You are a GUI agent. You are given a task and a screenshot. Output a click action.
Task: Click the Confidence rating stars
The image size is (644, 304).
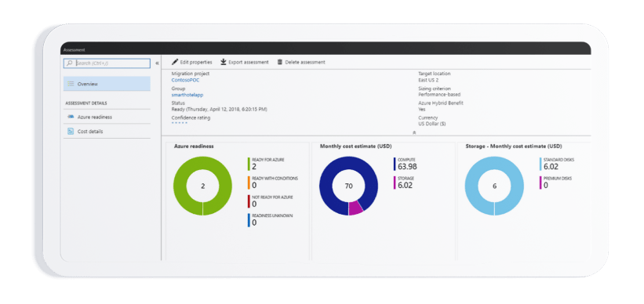pos(180,123)
